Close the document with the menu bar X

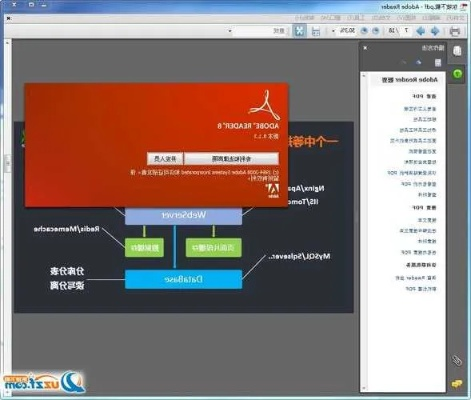click(9, 18)
